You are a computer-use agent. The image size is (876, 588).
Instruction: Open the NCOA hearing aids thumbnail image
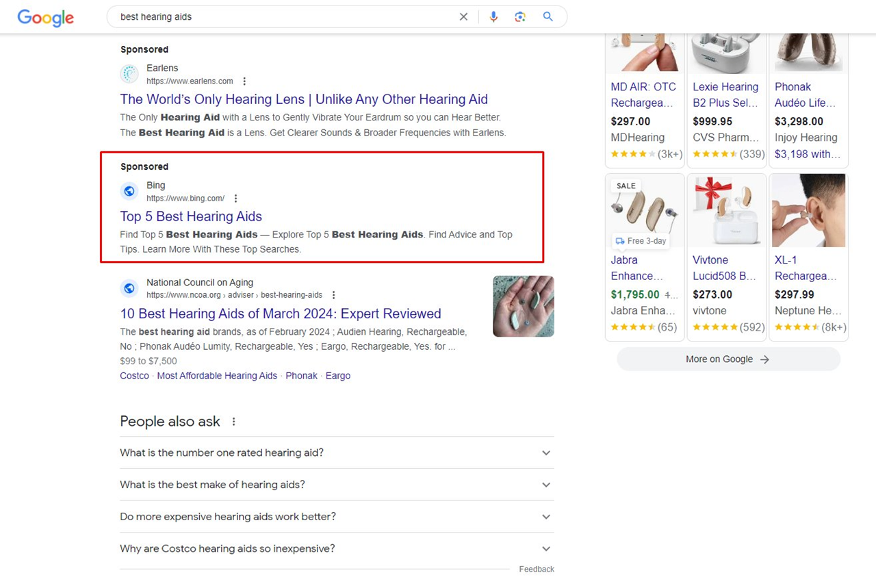coord(524,306)
